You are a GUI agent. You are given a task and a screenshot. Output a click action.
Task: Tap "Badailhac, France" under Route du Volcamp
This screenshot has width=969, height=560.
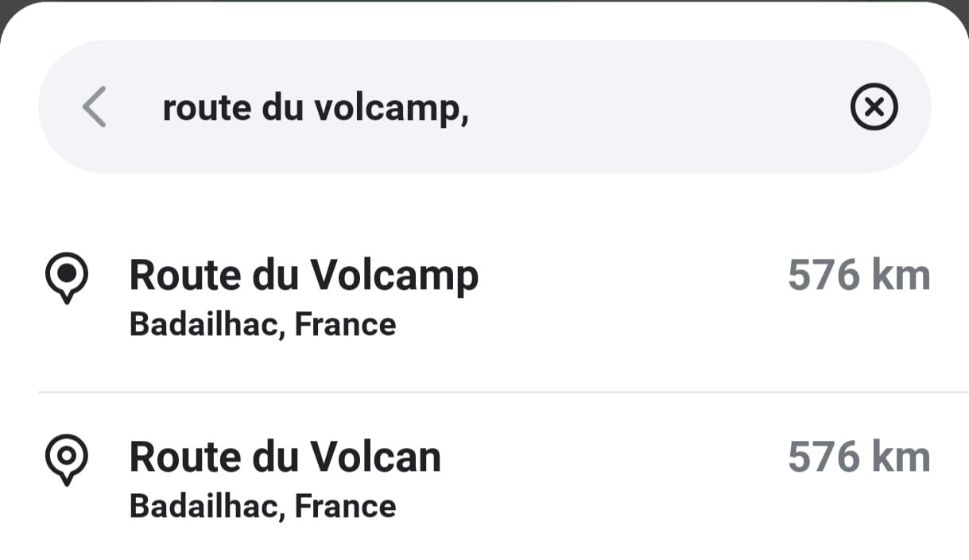pos(262,325)
